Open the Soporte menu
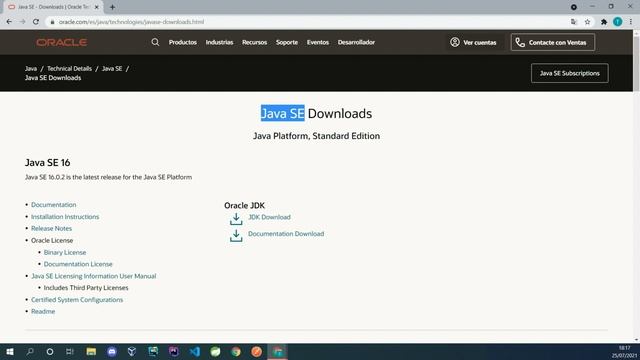This screenshot has height=360, width=640. point(287,42)
